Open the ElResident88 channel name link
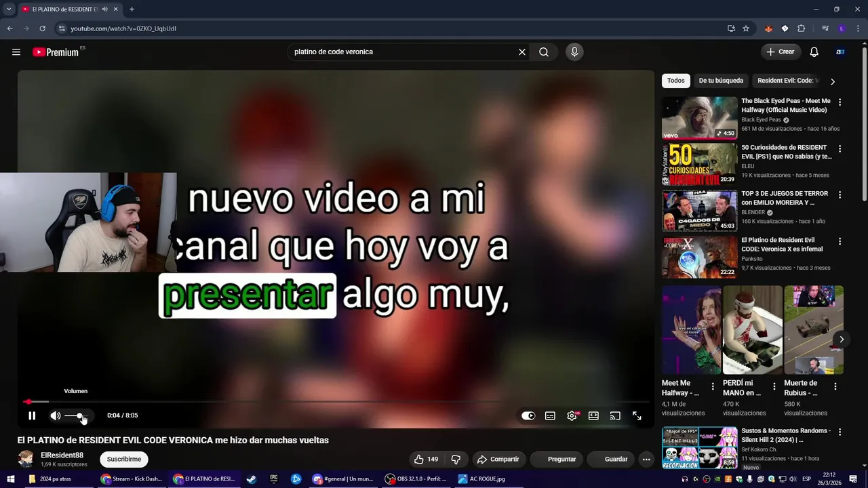Viewport: 868px width, 488px height. coord(62,455)
